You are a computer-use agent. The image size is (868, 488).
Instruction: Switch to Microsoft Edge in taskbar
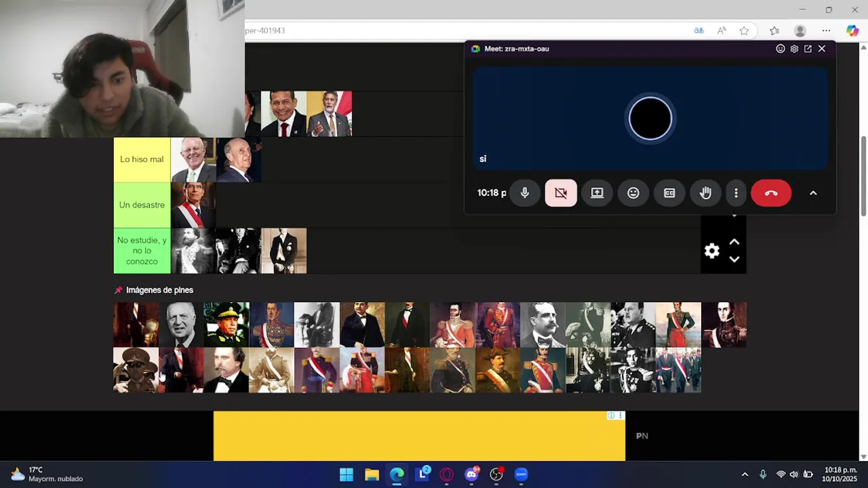click(x=397, y=474)
